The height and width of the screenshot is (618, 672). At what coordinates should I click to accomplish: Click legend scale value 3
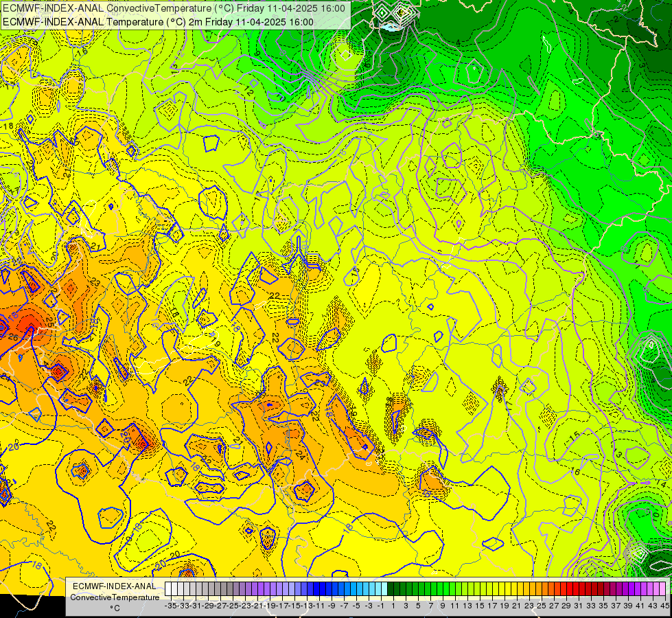pyautogui.click(x=406, y=606)
